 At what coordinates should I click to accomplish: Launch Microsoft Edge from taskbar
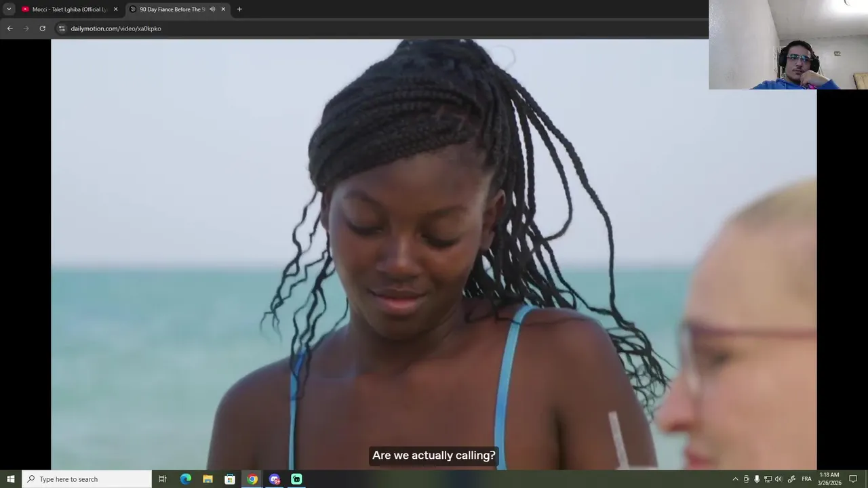[x=185, y=479]
